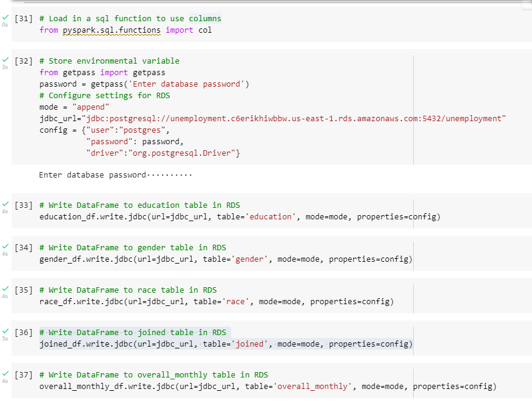Image resolution: width=532 pixels, height=409 pixels.
Task: Click the 'Enter database password' string in code
Action: [x=186, y=84]
